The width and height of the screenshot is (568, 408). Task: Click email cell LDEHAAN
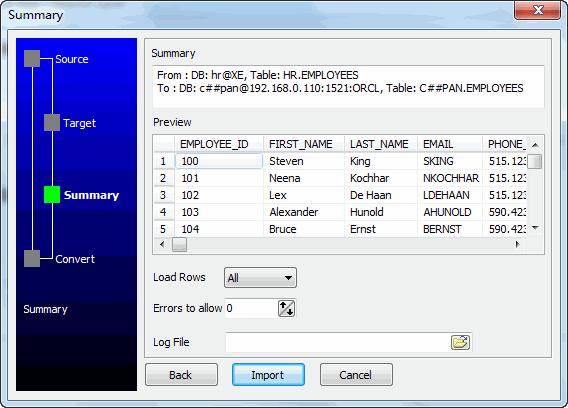(450, 195)
